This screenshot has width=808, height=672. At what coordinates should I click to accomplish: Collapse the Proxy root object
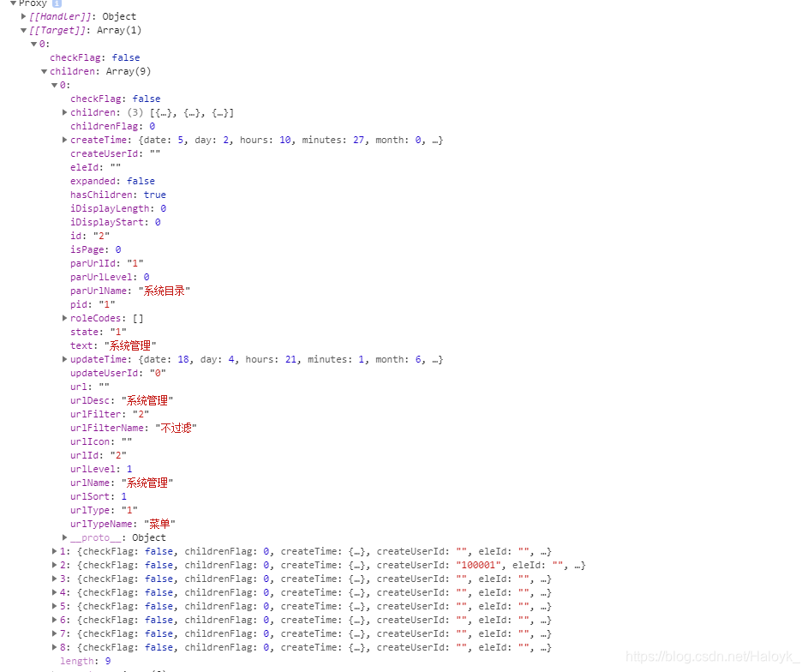coord(14,3)
